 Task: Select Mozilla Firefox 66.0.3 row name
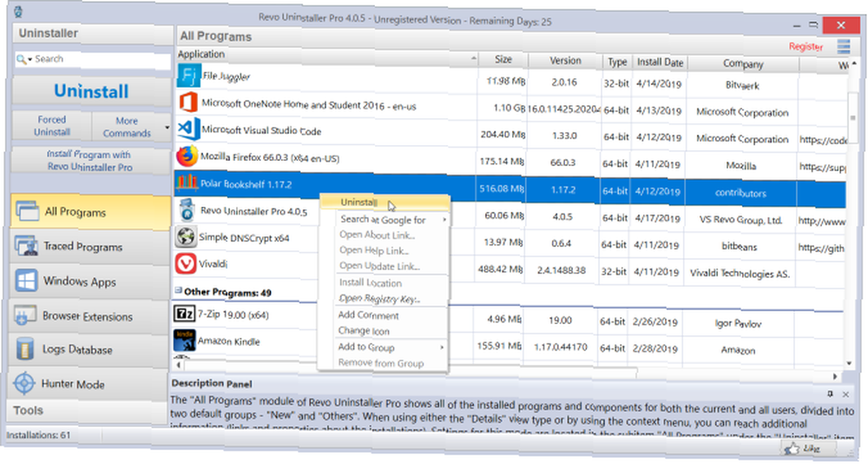(270, 158)
